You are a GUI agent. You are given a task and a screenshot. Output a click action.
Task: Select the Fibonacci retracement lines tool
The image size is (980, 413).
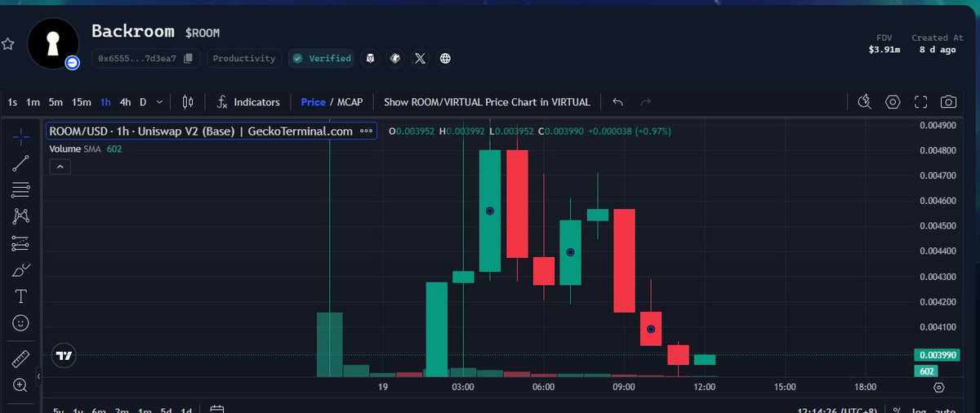21,190
